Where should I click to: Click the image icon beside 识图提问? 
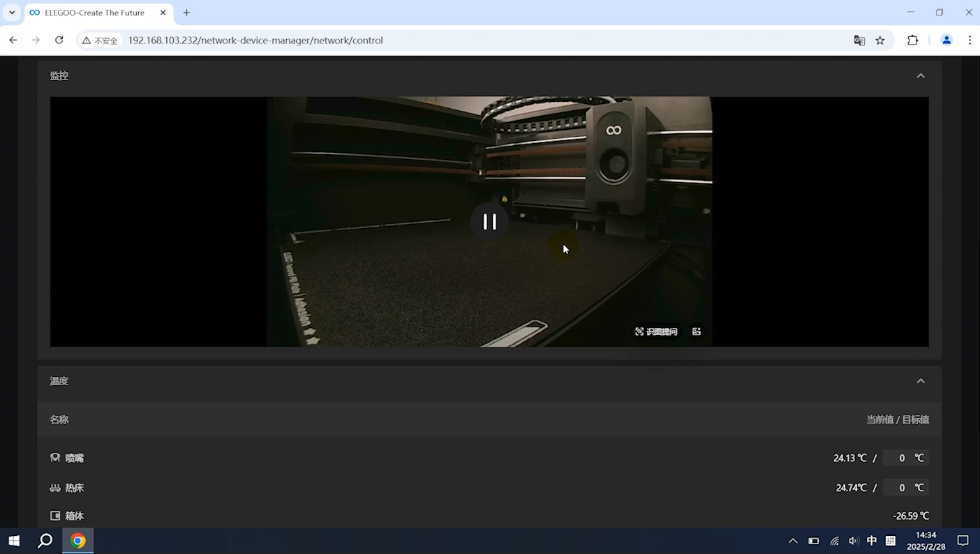697,331
